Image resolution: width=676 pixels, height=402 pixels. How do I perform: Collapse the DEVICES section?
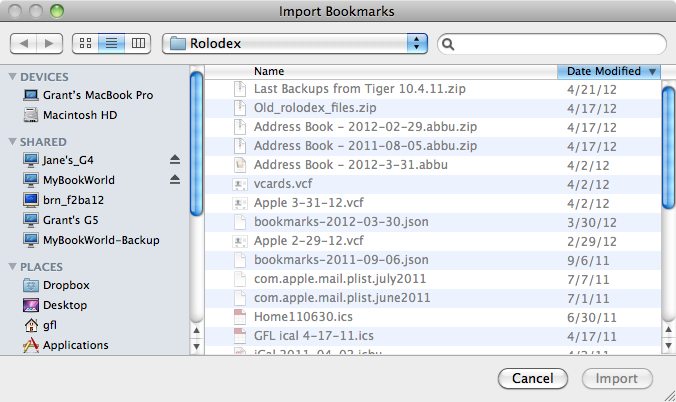click(13, 77)
